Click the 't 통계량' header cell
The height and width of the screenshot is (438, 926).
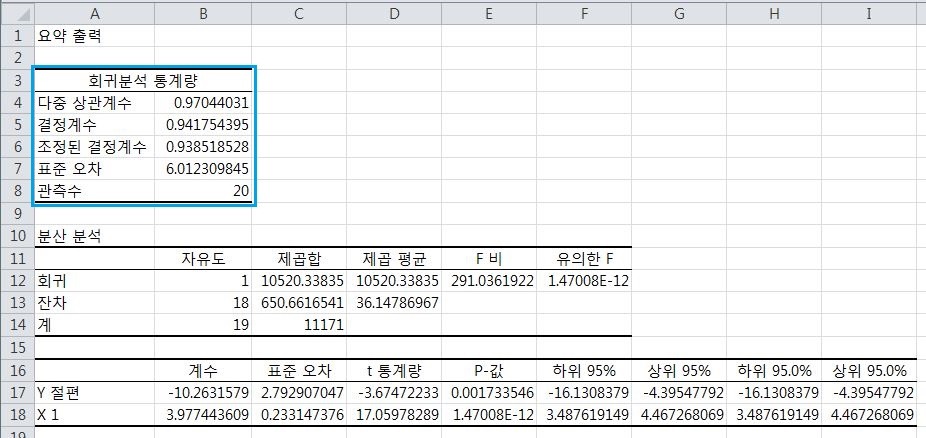point(393,370)
